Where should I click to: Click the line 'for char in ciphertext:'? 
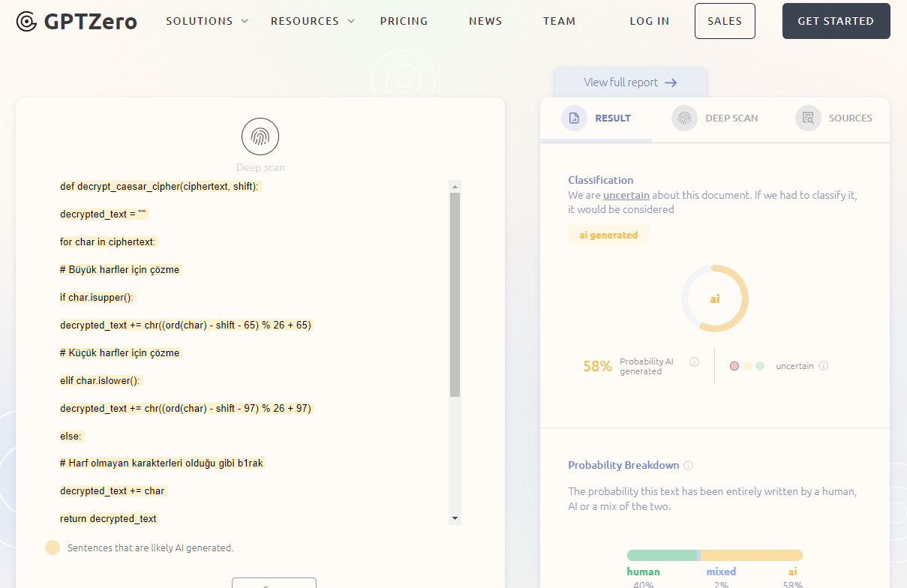point(109,241)
